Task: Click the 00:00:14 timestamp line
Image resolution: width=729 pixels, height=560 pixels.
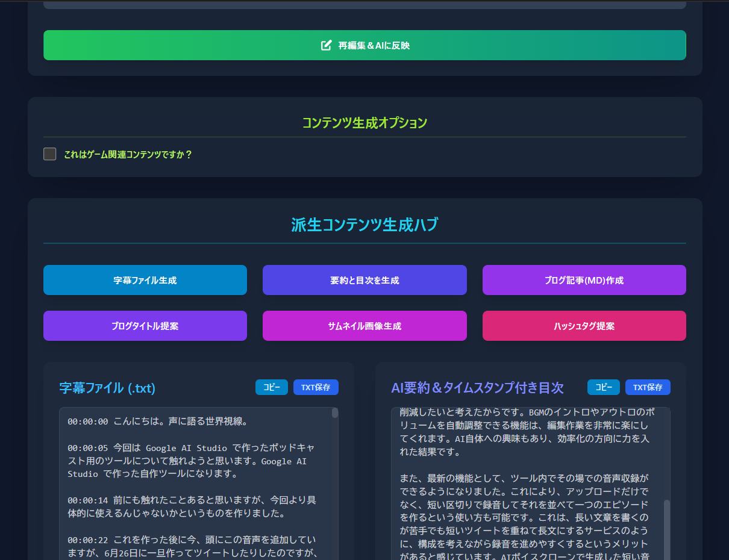Action: pyautogui.click(x=192, y=506)
